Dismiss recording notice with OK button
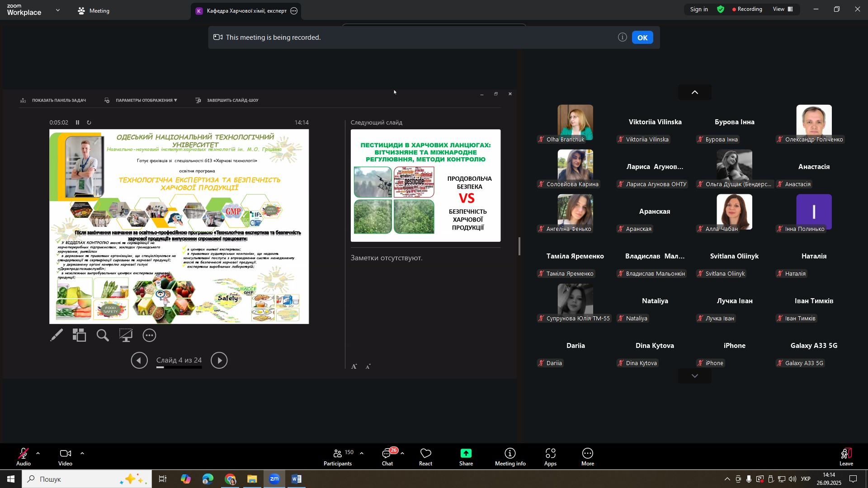 (x=642, y=38)
